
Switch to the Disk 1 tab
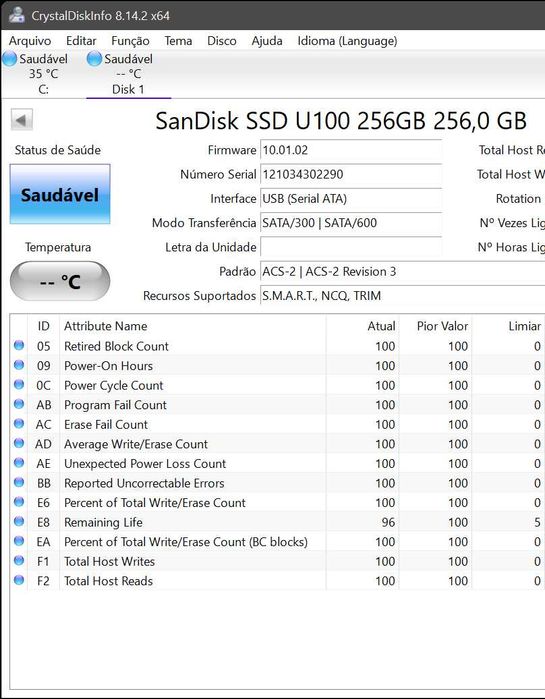click(x=128, y=74)
